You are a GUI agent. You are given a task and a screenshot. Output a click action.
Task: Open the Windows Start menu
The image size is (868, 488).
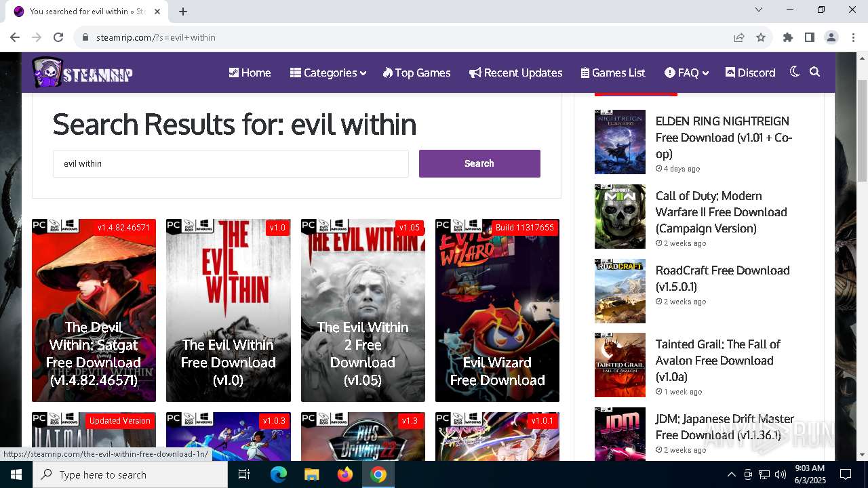click(16, 474)
